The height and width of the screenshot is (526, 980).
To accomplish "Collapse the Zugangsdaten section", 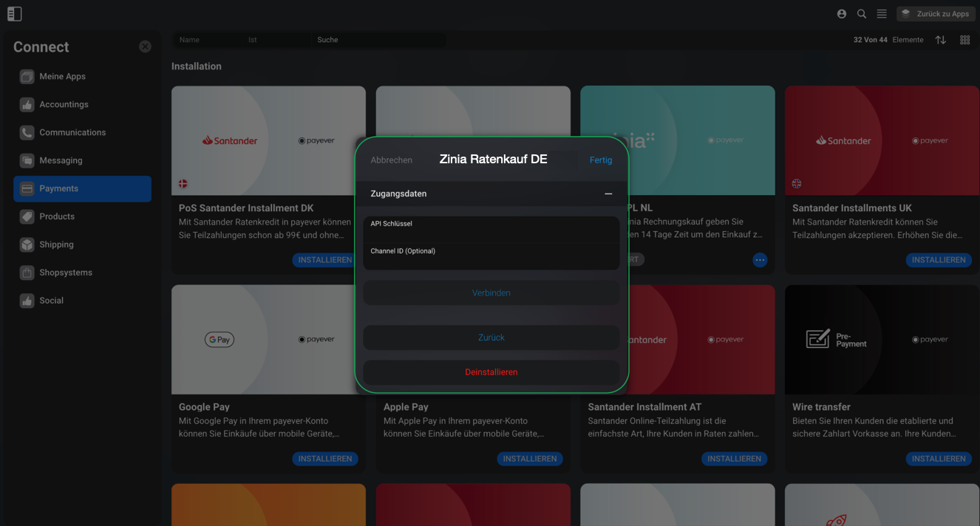I will coord(608,194).
